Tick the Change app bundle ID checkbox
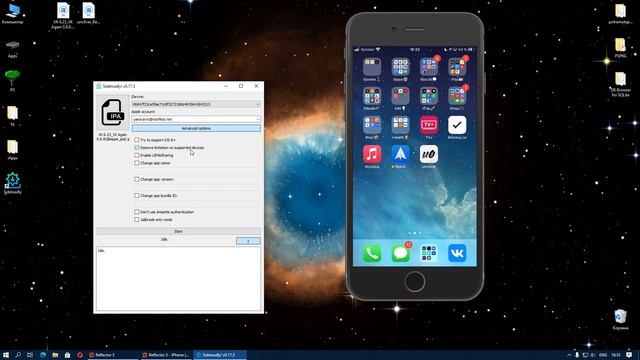This screenshot has height=360, width=640. tap(137, 196)
